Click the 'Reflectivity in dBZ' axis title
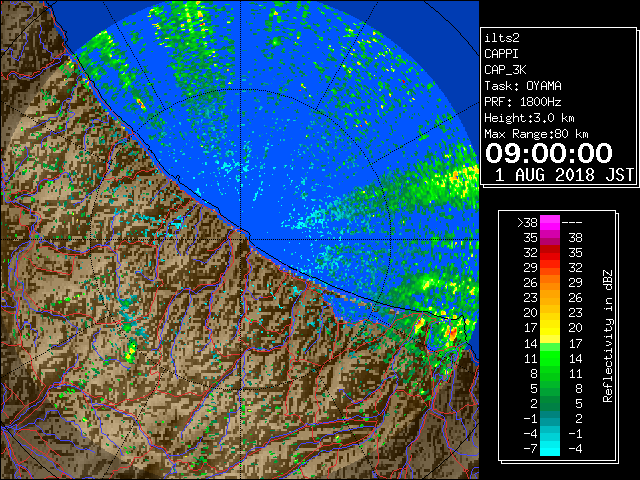 click(608, 336)
